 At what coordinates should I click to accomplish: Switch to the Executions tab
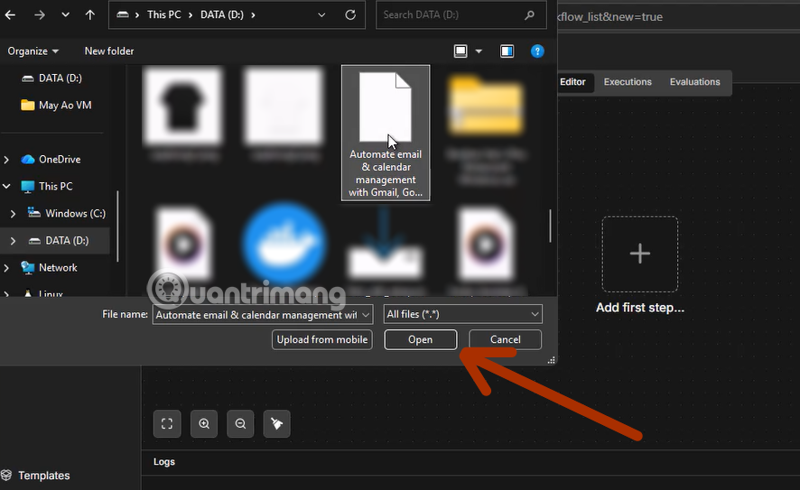pyautogui.click(x=628, y=82)
